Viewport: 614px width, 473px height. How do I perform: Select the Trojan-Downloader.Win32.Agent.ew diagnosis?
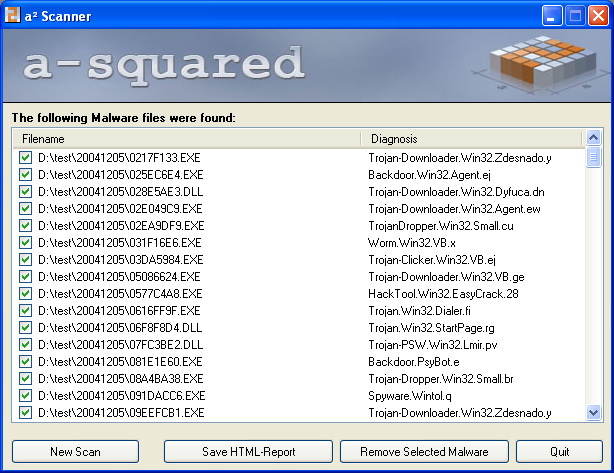point(454,209)
